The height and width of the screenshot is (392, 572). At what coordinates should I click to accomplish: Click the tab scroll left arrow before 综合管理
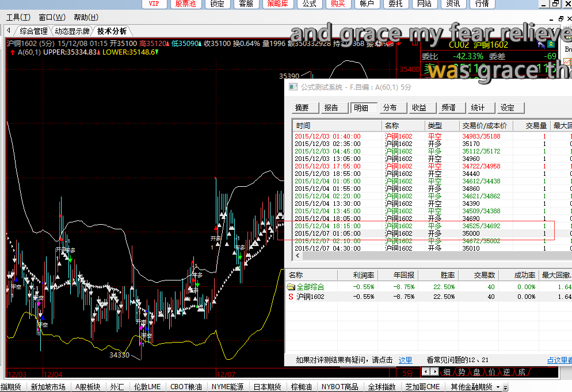click(9, 30)
